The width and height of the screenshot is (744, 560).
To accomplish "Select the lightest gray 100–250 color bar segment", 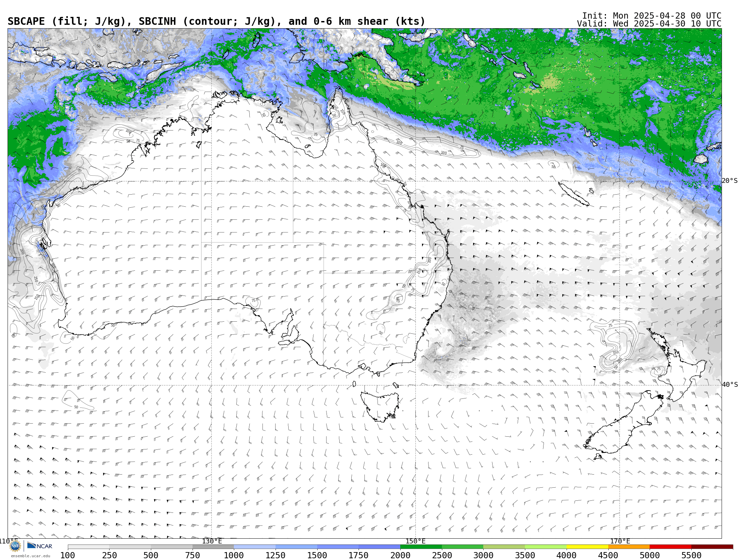I will (x=89, y=547).
